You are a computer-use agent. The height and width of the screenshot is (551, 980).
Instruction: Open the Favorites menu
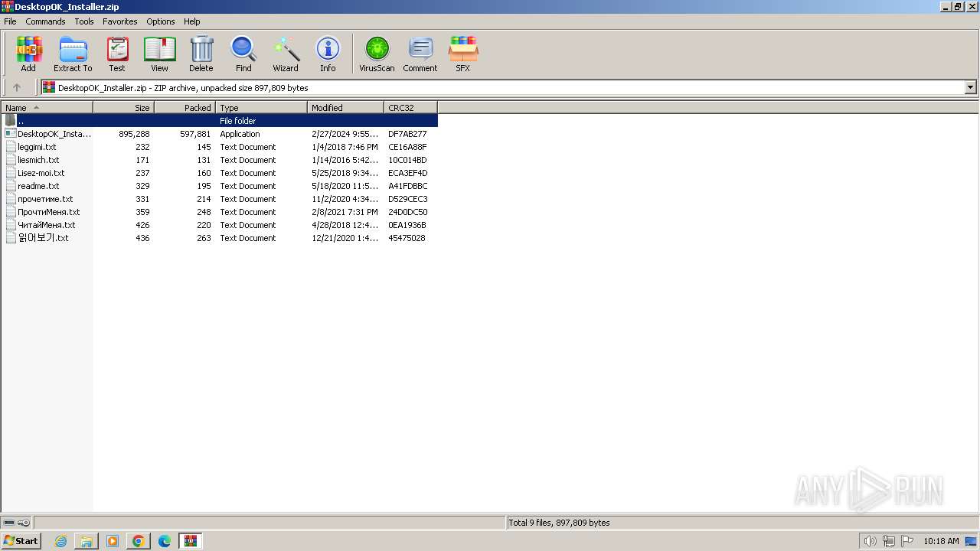(120, 21)
